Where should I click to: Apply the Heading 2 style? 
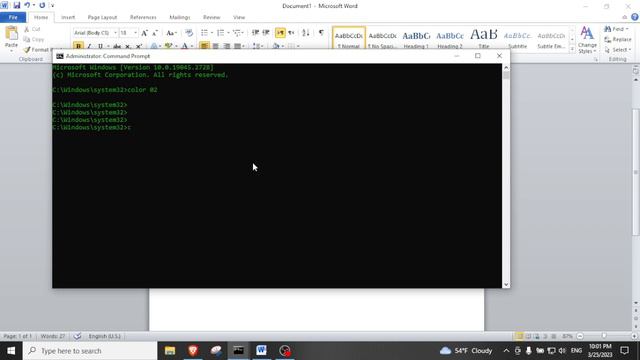450,38
